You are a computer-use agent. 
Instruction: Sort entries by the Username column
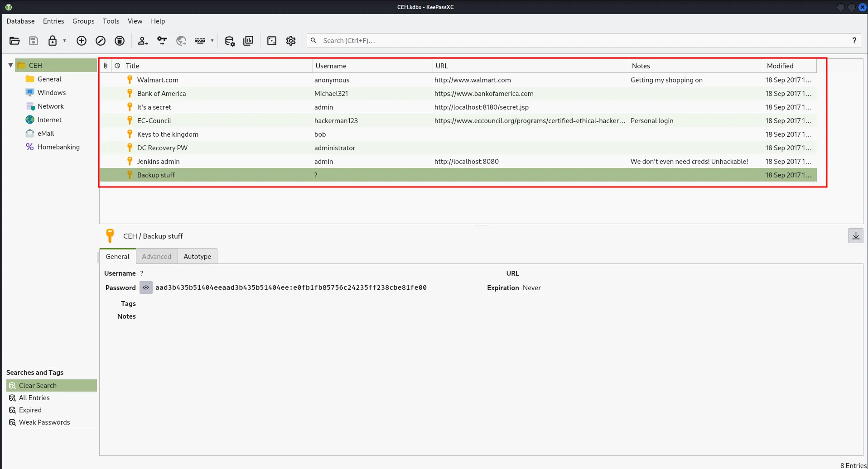coord(373,66)
